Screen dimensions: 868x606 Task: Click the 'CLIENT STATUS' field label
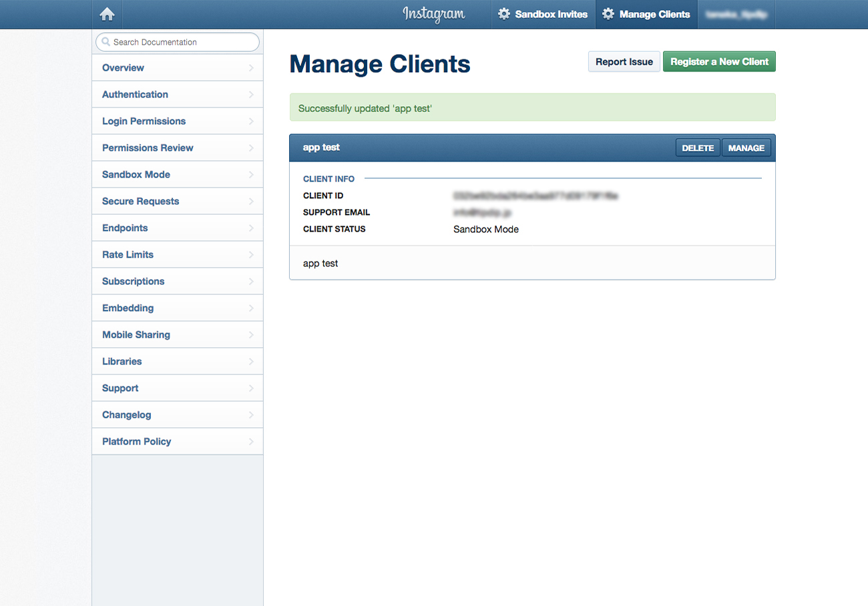click(335, 229)
